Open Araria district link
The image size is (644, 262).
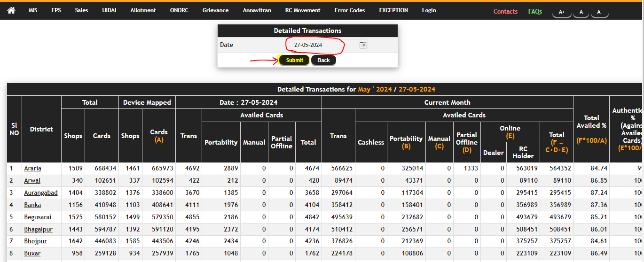33,169
